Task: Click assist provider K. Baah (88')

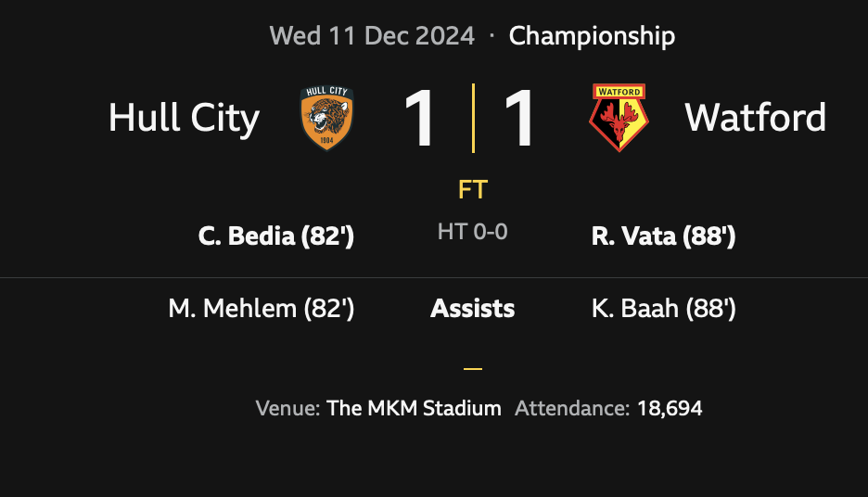Action: pos(664,309)
